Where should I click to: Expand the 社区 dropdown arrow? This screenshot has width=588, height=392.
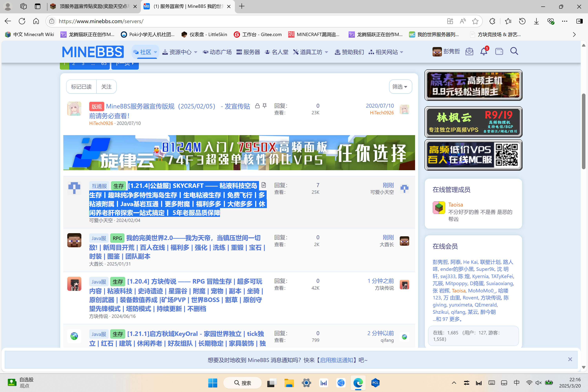pyautogui.click(x=155, y=52)
